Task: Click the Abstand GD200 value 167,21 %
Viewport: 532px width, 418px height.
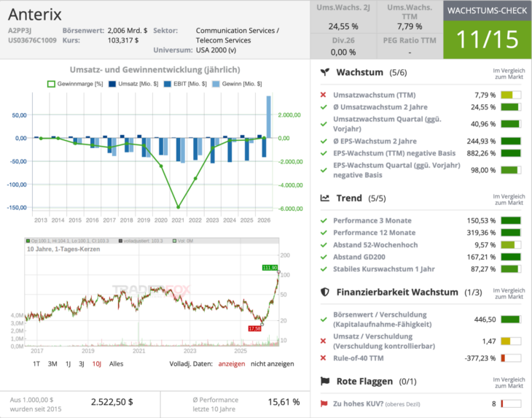Action: (x=481, y=257)
